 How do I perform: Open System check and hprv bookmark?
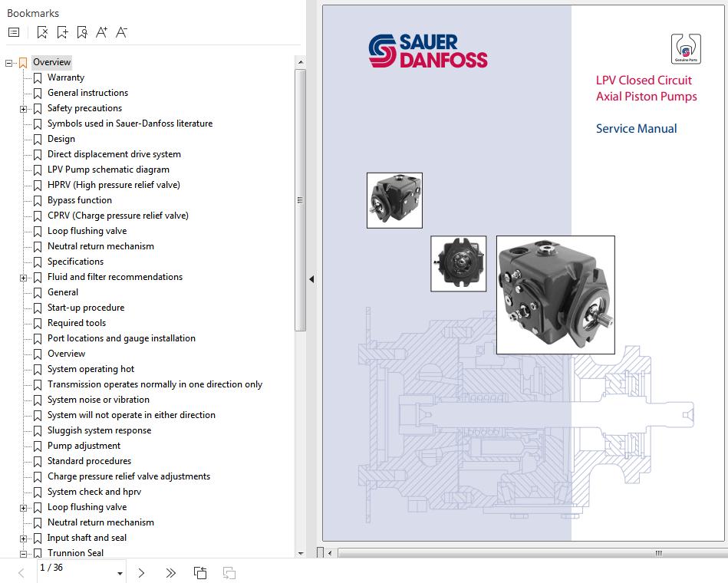pos(94,492)
